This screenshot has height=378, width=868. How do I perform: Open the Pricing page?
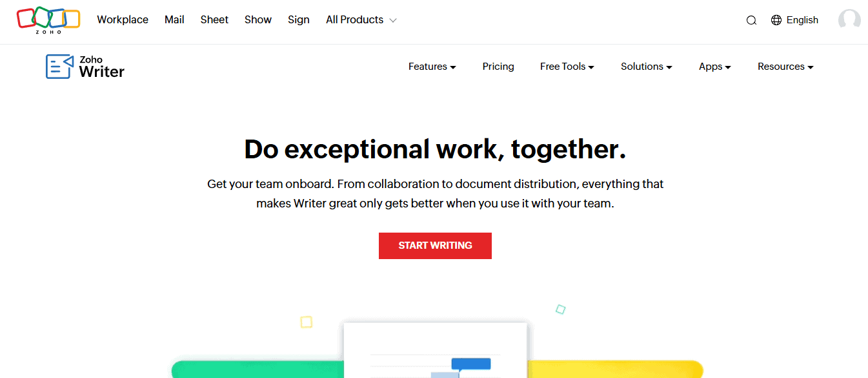[498, 67]
